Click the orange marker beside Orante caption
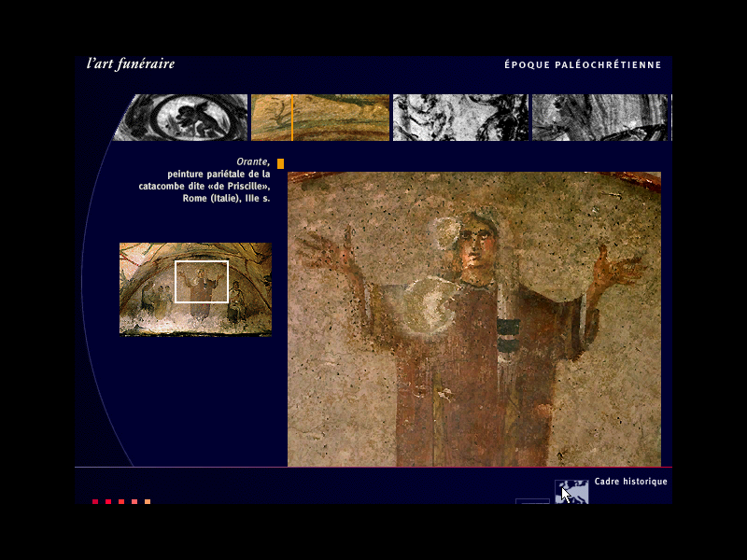The image size is (747, 560). 281,163
